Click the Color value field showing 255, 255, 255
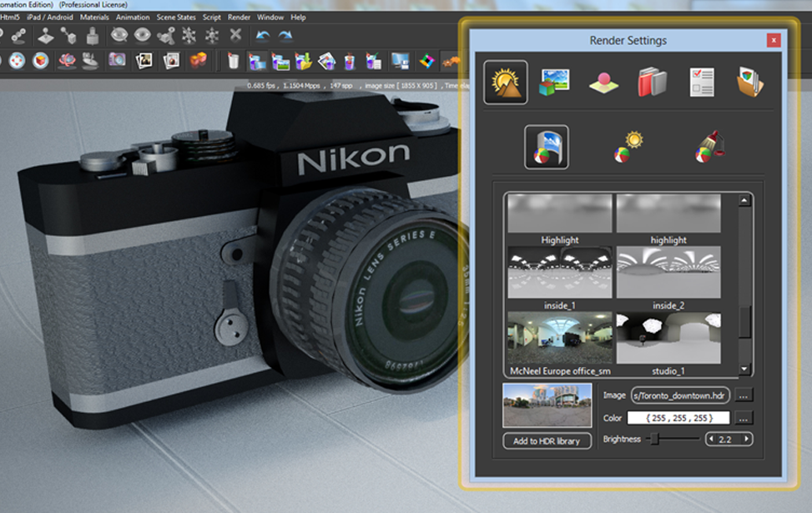This screenshot has height=513, width=812. [x=678, y=418]
